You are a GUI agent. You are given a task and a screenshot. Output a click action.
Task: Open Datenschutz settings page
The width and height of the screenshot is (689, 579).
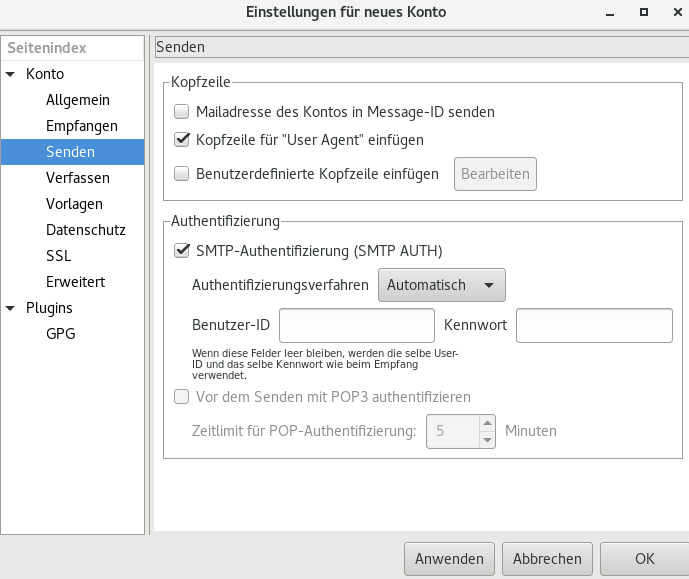[85, 230]
